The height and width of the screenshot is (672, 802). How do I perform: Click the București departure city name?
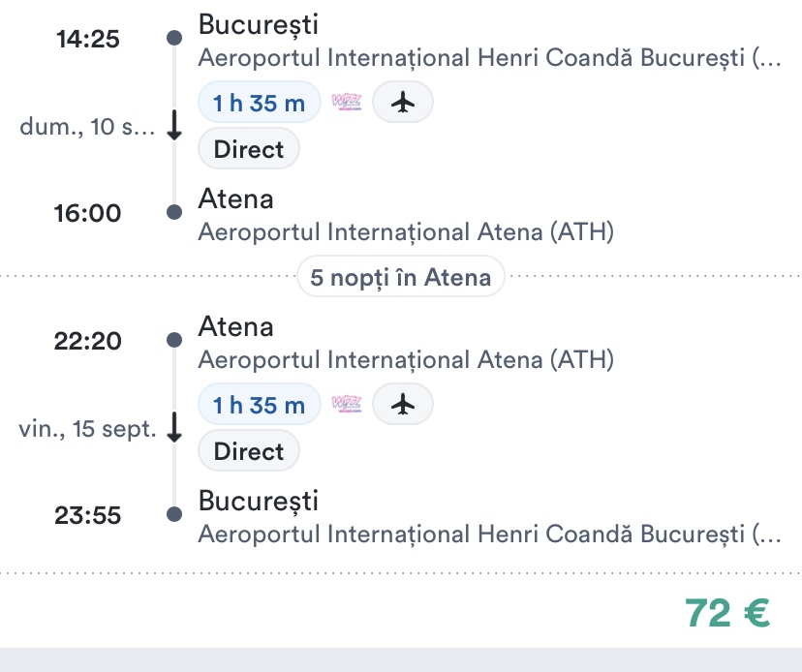point(258,24)
